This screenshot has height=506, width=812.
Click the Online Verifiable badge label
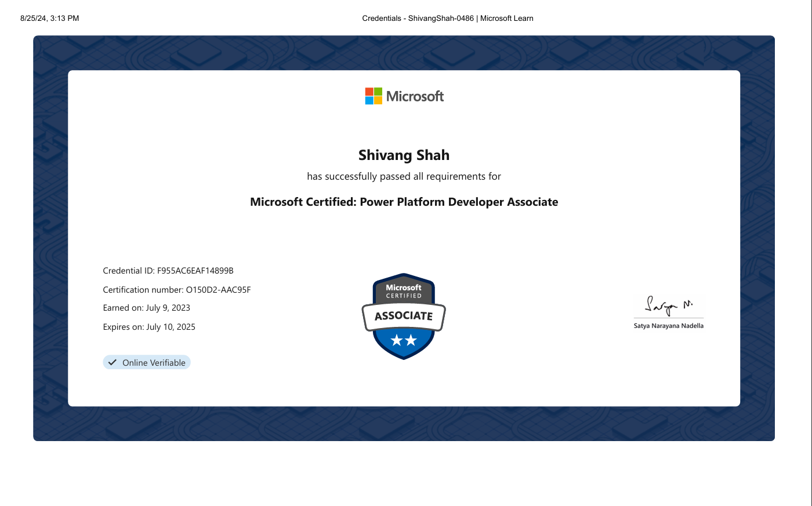tap(147, 362)
